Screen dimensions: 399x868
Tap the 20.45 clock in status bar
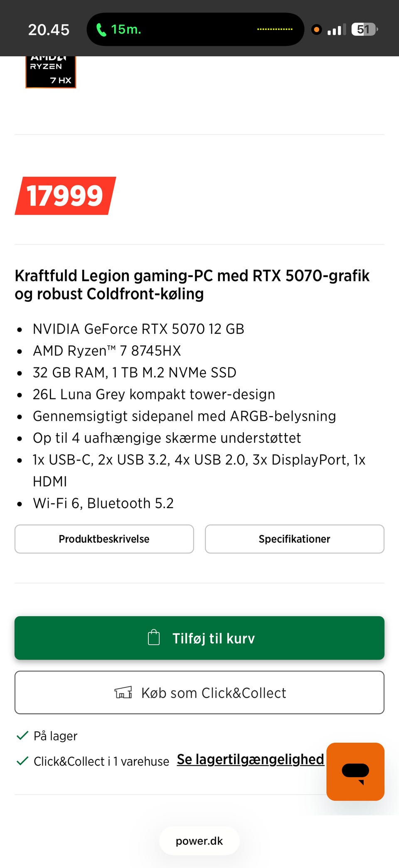(x=49, y=30)
